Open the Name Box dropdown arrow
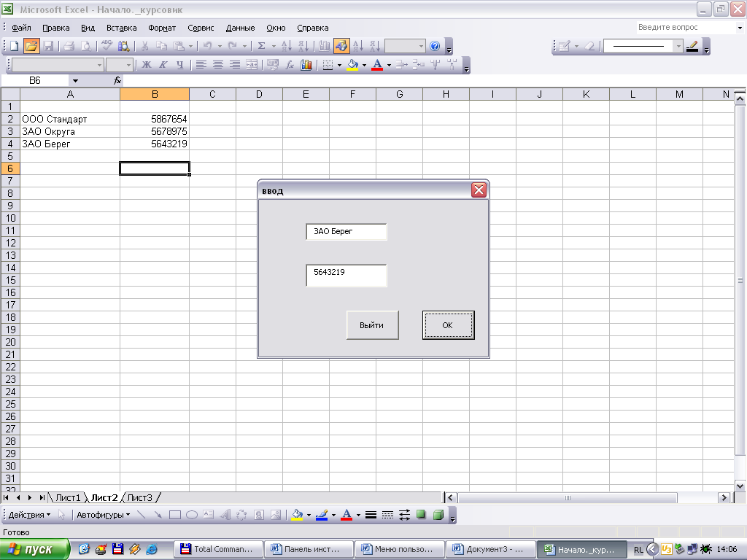Image resolution: width=747 pixels, height=560 pixels. [x=75, y=80]
